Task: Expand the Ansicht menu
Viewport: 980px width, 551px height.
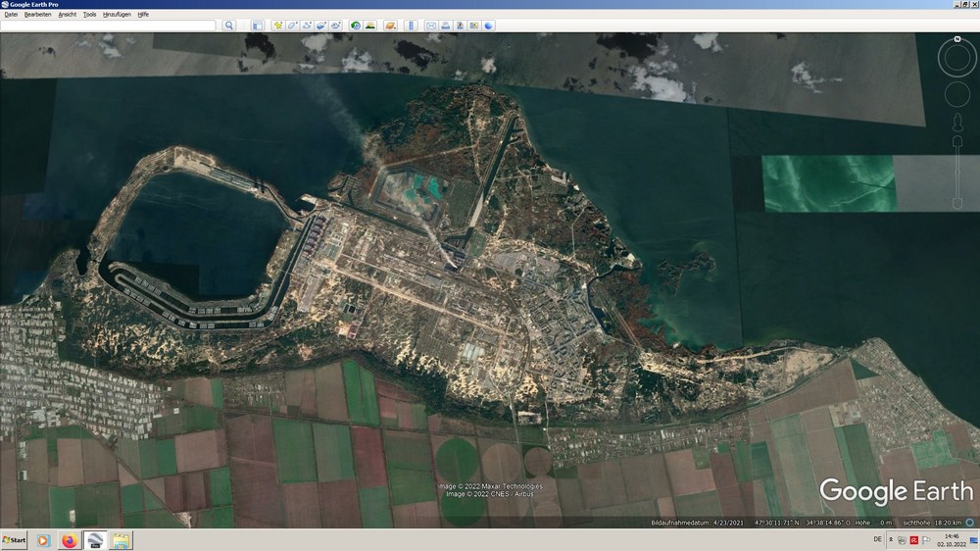Action: (68, 15)
